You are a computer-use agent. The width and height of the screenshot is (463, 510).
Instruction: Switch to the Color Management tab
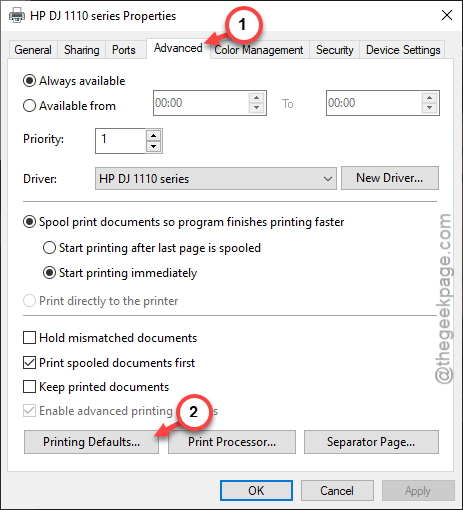tap(259, 50)
